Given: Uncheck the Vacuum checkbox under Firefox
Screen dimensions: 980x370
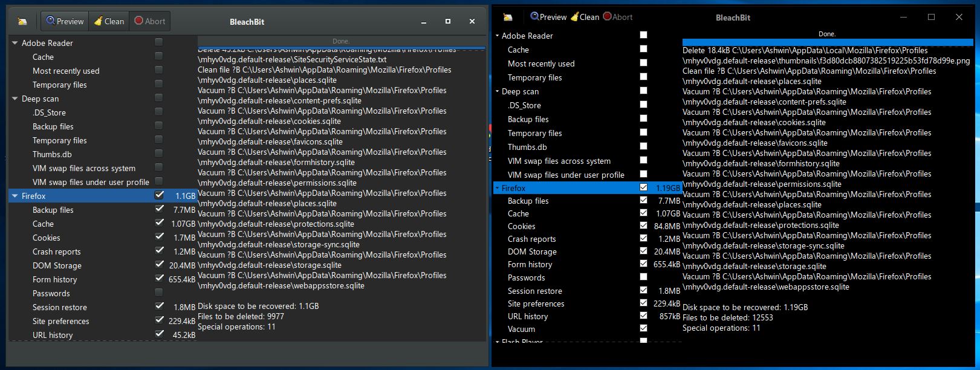Looking at the screenshot, I should (x=643, y=328).
